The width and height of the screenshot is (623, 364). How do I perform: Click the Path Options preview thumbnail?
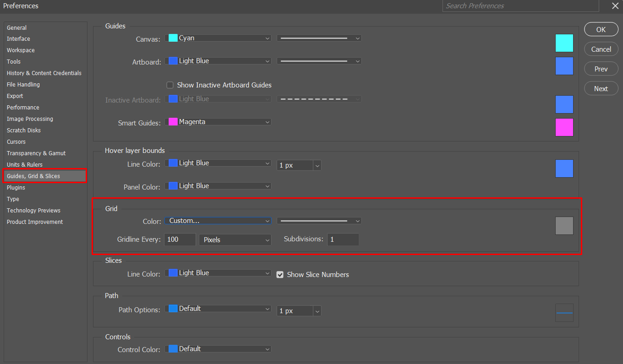pos(564,313)
